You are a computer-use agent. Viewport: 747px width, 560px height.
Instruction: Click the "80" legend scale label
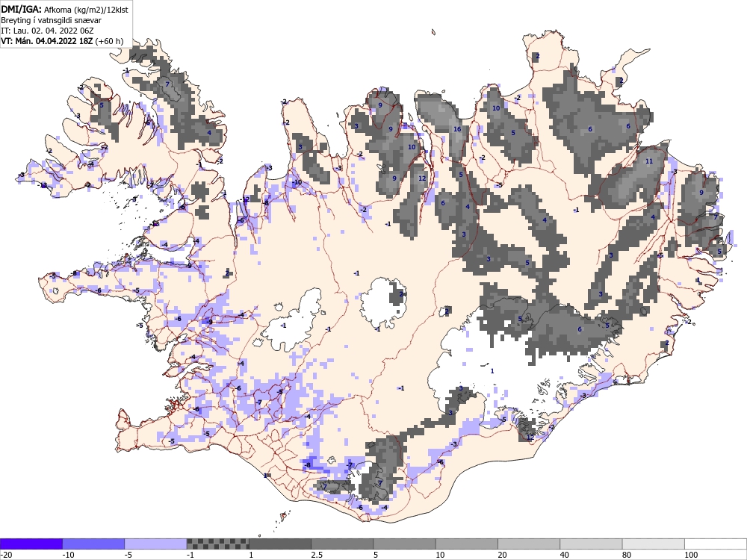click(627, 556)
